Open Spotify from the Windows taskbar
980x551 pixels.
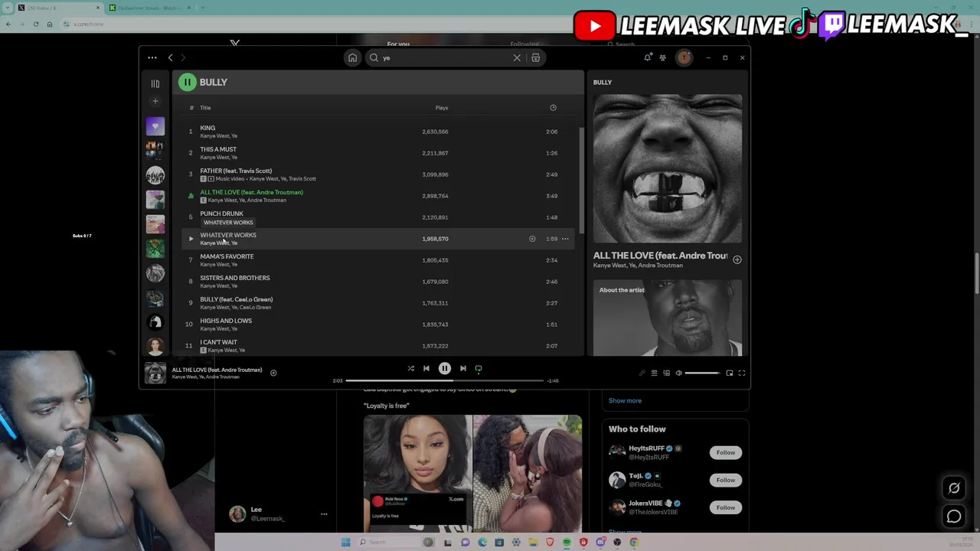click(x=567, y=543)
